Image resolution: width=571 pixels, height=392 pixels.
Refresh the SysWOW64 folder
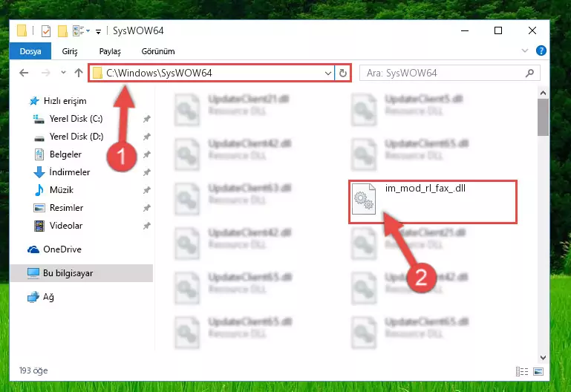coord(342,73)
